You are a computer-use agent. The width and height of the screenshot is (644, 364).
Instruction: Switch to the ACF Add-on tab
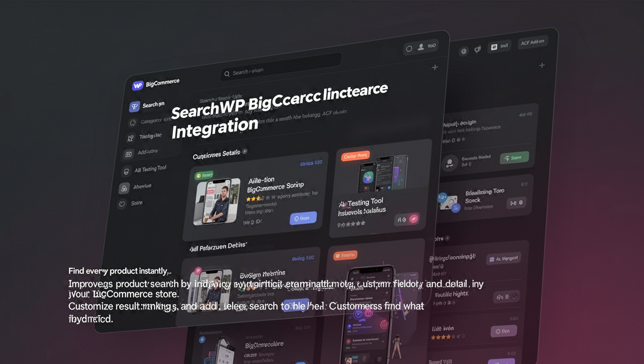pyautogui.click(x=532, y=42)
